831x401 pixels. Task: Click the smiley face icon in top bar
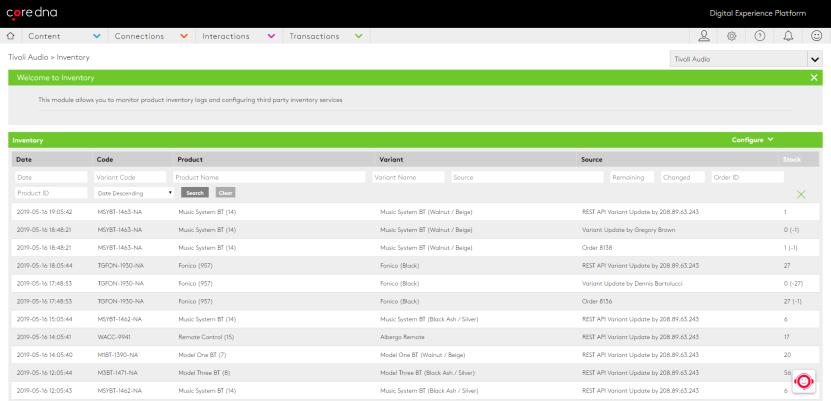tap(817, 36)
